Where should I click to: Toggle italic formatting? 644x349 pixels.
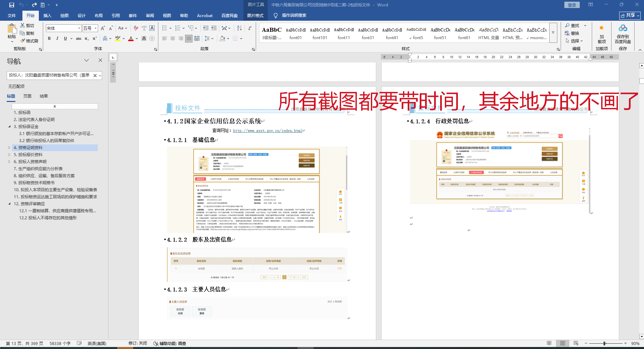(57, 38)
